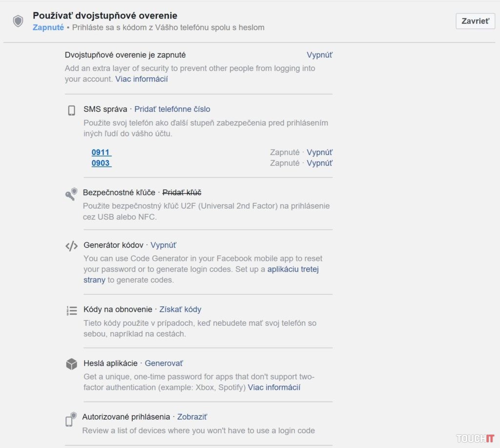
Task: Click the 0911 phone number link
Action: [101, 152]
